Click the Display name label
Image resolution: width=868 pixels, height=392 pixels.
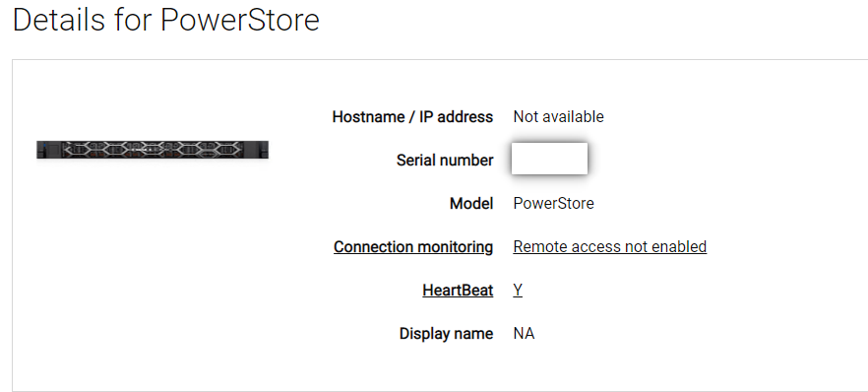pyautogui.click(x=446, y=333)
